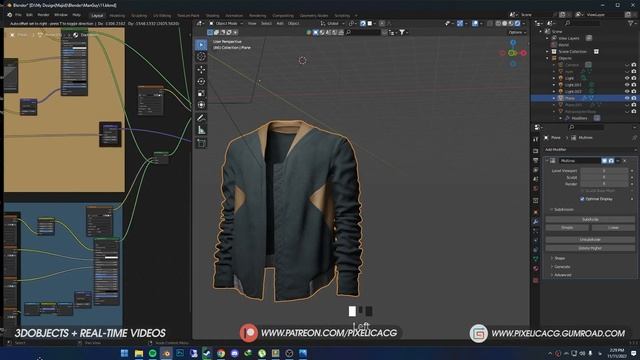Click the Linear subdivide button
640x360 pixels.
point(613,228)
